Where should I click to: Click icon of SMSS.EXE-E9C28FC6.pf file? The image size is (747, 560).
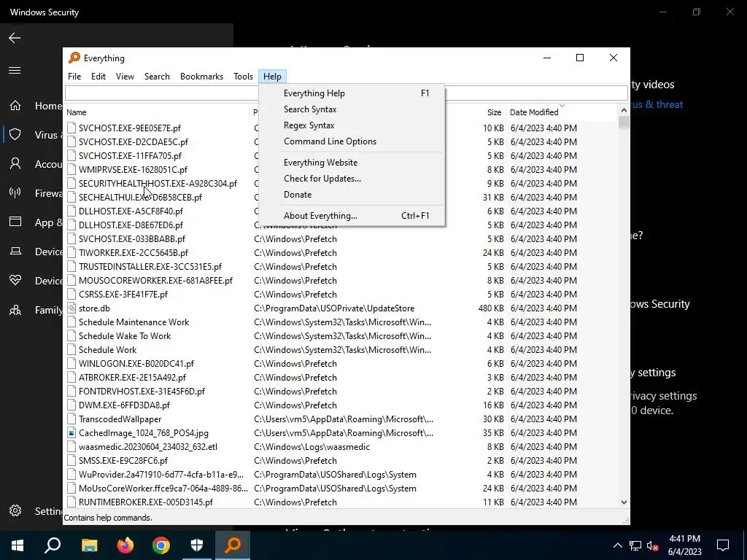pyautogui.click(x=71, y=461)
